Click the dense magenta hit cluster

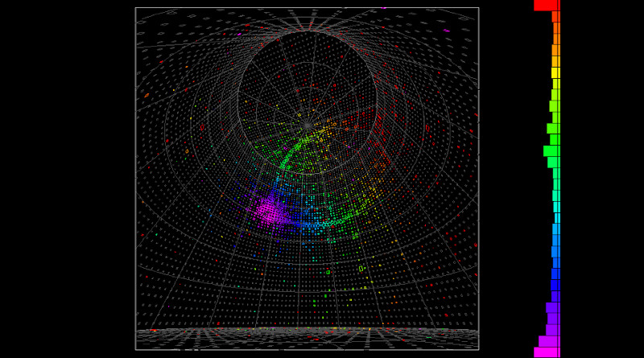pyautogui.click(x=269, y=212)
